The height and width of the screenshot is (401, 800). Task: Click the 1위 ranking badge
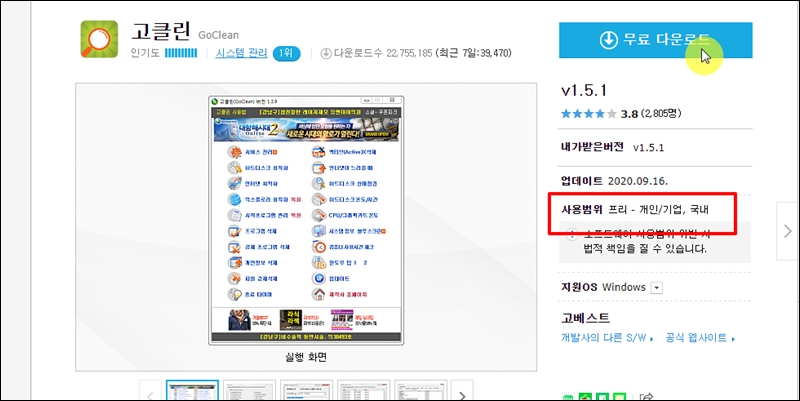[x=286, y=54]
